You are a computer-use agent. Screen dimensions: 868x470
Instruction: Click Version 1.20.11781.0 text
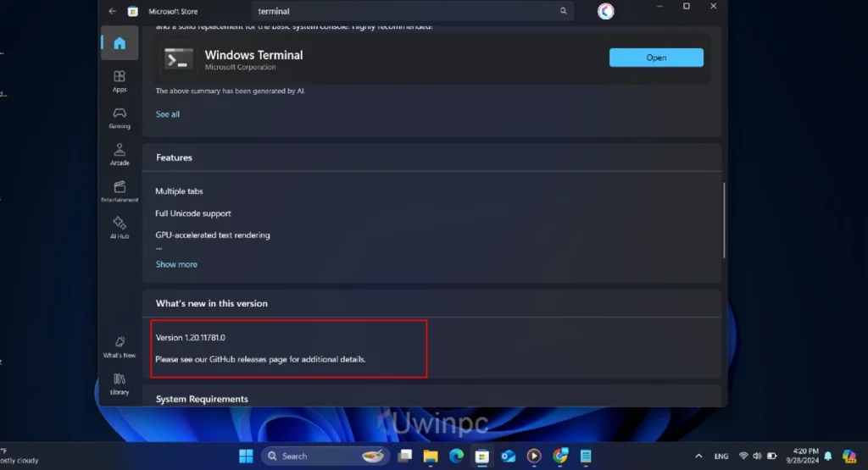click(x=190, y=337)
